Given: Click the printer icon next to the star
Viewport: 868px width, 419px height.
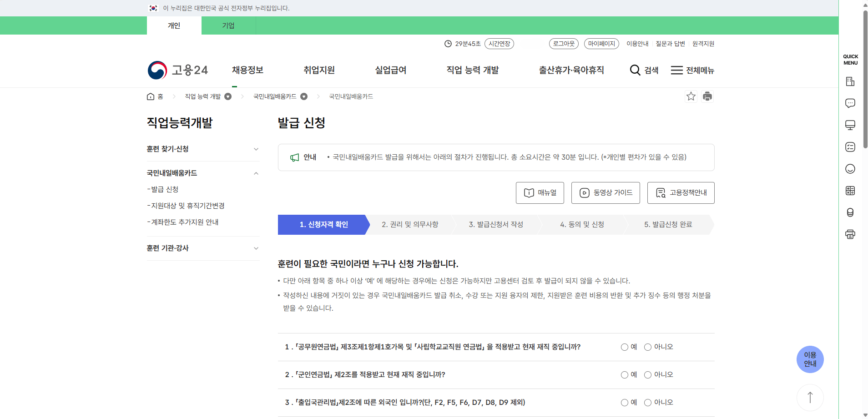Looking at the screenshot, I should pyautogui.click(x=707, y=96).
